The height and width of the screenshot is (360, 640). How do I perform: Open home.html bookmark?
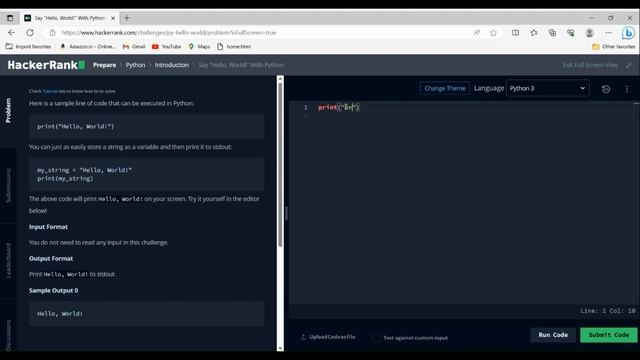[234, 47]
